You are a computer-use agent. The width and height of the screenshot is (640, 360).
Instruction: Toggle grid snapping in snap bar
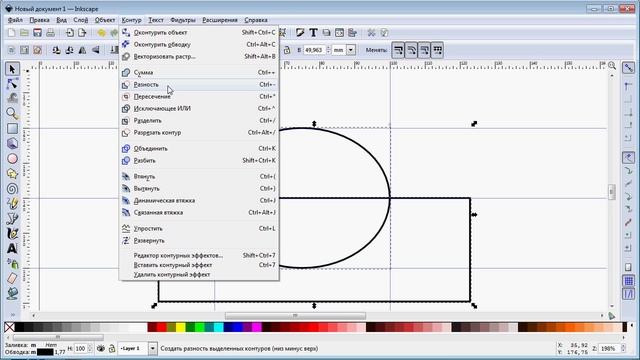(x=629, y=281)
